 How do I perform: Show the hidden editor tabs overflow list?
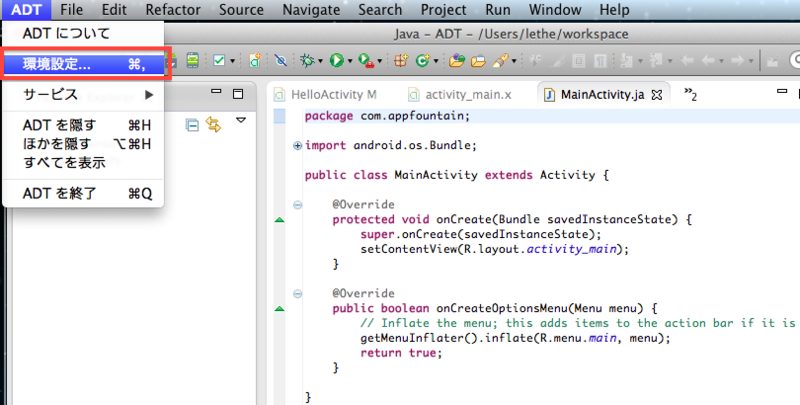coord(690,94)
